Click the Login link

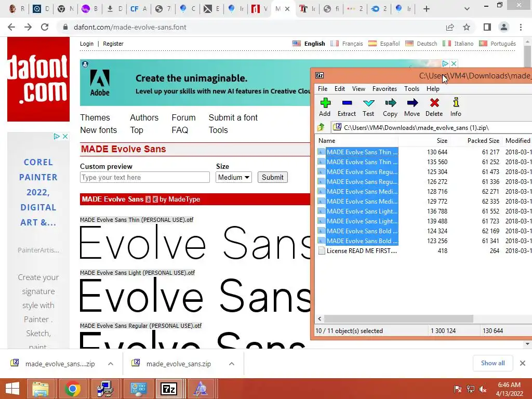tap(87, 44)
